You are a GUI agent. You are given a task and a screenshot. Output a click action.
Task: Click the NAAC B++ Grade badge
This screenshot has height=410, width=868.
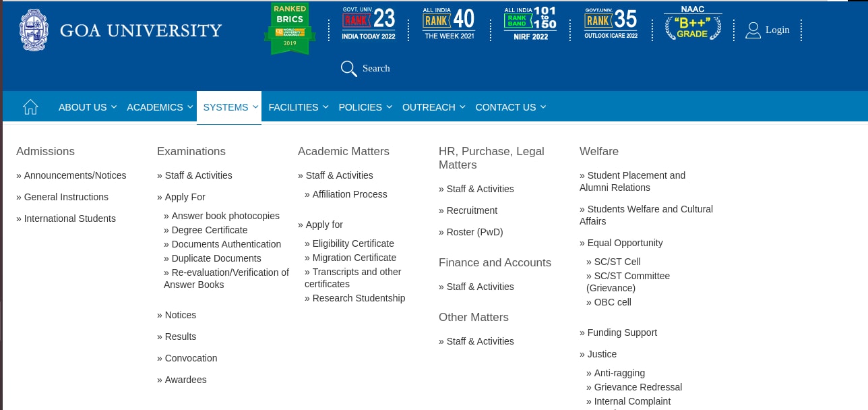pyautogui.click(x=693, y=24)
